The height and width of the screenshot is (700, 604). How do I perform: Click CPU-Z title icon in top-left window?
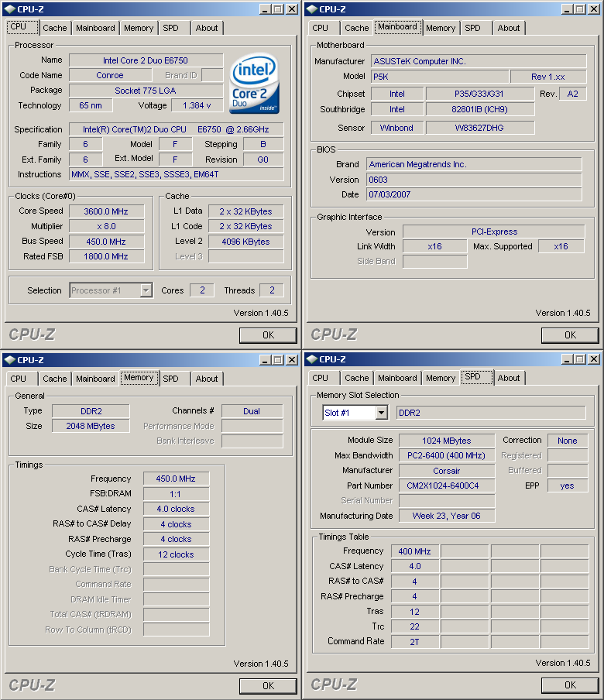click(10, 9)
